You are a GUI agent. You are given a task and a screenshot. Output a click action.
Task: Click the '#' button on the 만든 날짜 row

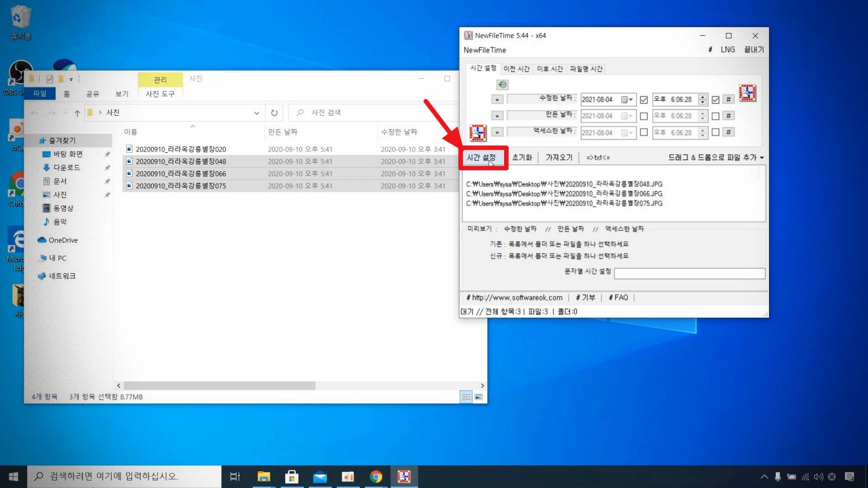(729, 116)
